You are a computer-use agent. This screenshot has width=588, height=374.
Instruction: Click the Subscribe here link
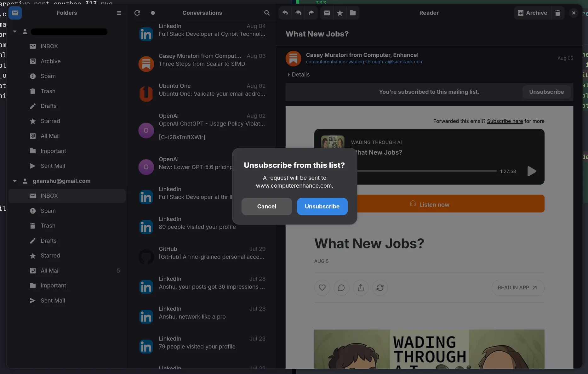pyautogui.click(x=505, y=121)
